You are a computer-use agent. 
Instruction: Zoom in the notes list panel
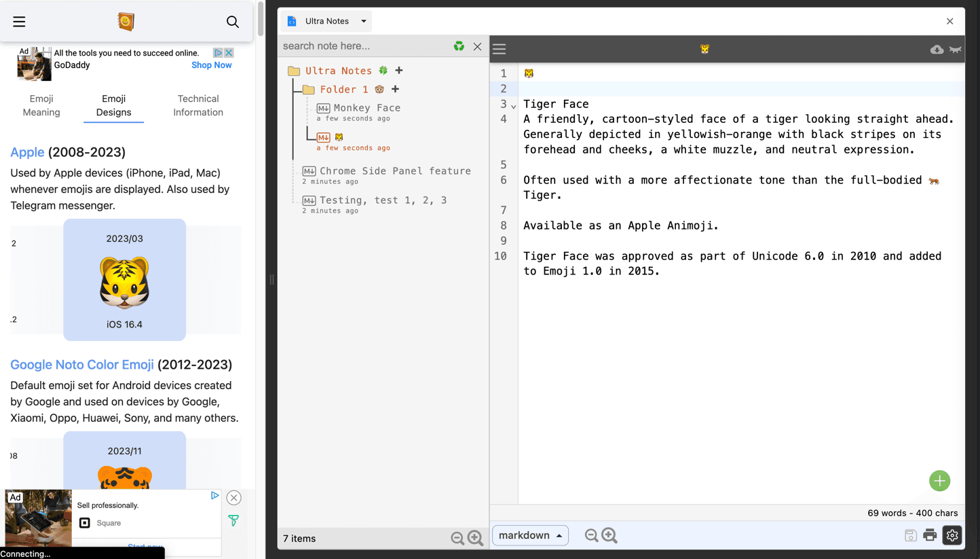(476, 539)
